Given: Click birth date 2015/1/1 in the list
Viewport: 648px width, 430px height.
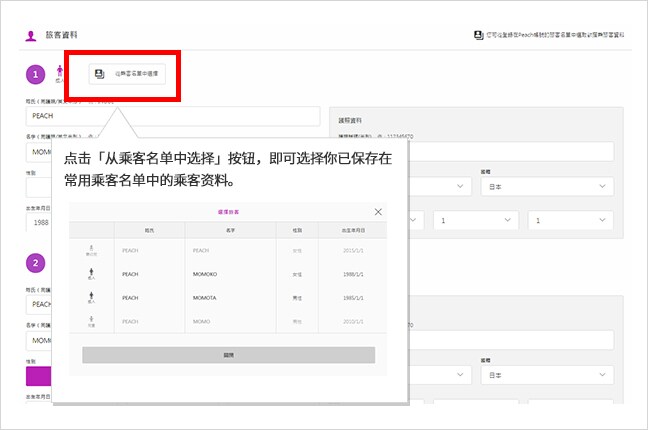Looking at the screenshot, I should [353, 251].
